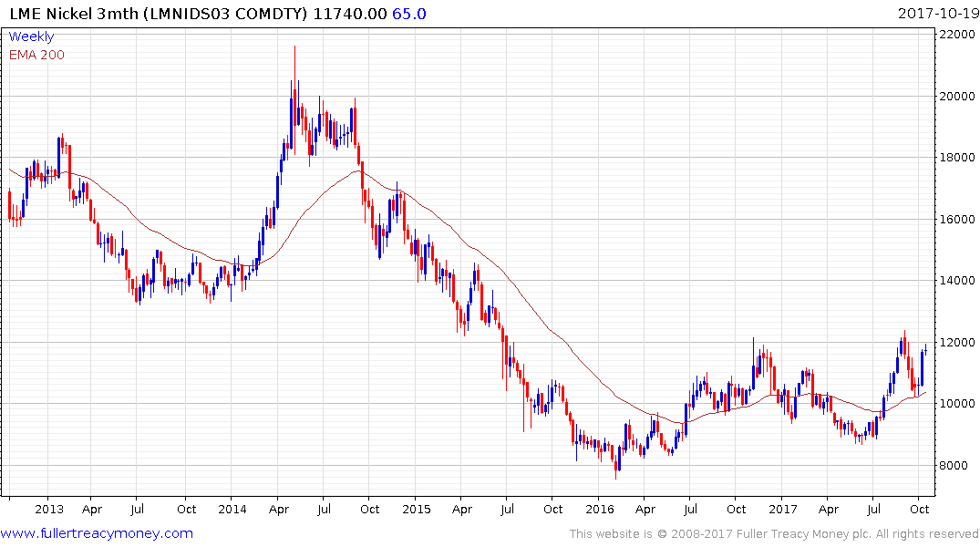Click the 20000 price axis label
This screenshot has width=980, height=547.
[957, 97]
